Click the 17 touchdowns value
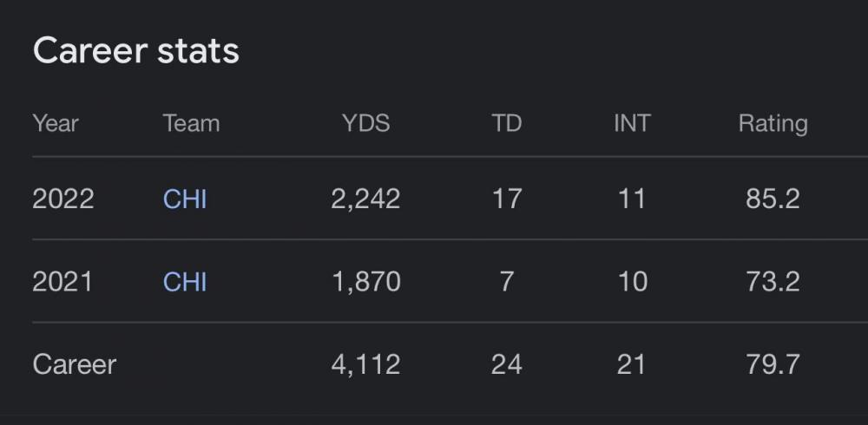Image resolution: width=868 pixels, height=425 pixels. click(507, 199)
